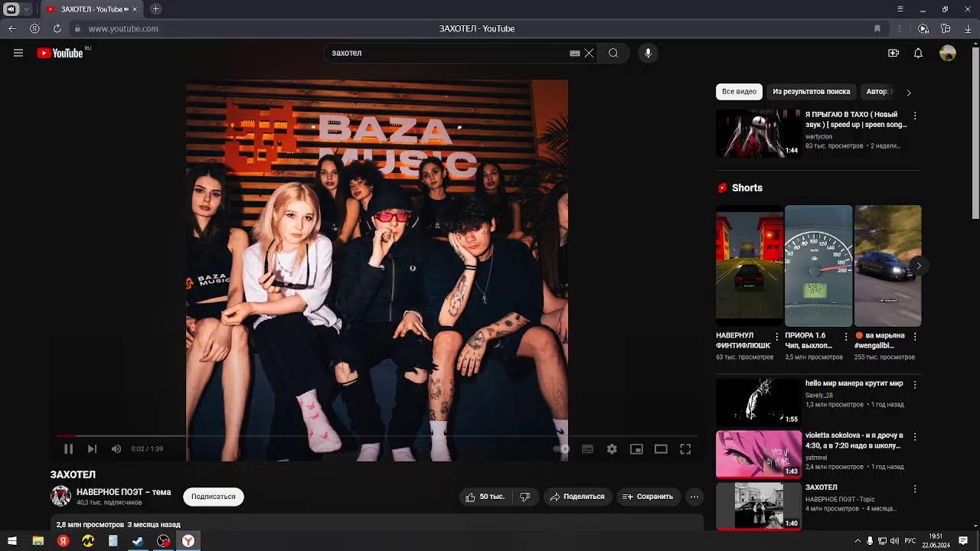
Task: Click the РУС language indicator in tray
Action: [910, 541]
